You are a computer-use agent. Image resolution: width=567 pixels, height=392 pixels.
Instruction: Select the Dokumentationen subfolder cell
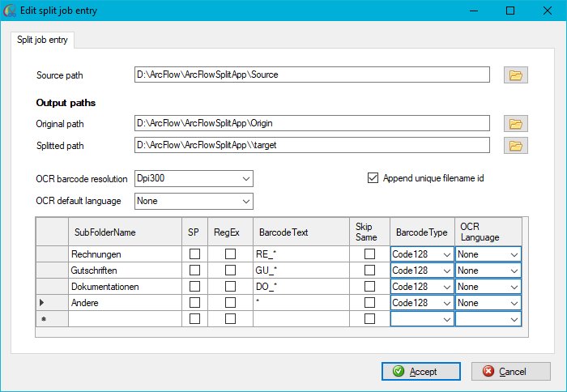pos(125,287)
